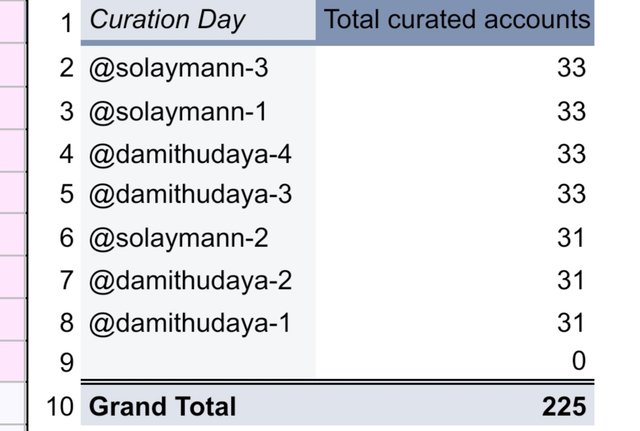Select row number 5 header
The height and width of the screenshot is (431, 640).
pyautogui.click(x=66, y=194)
